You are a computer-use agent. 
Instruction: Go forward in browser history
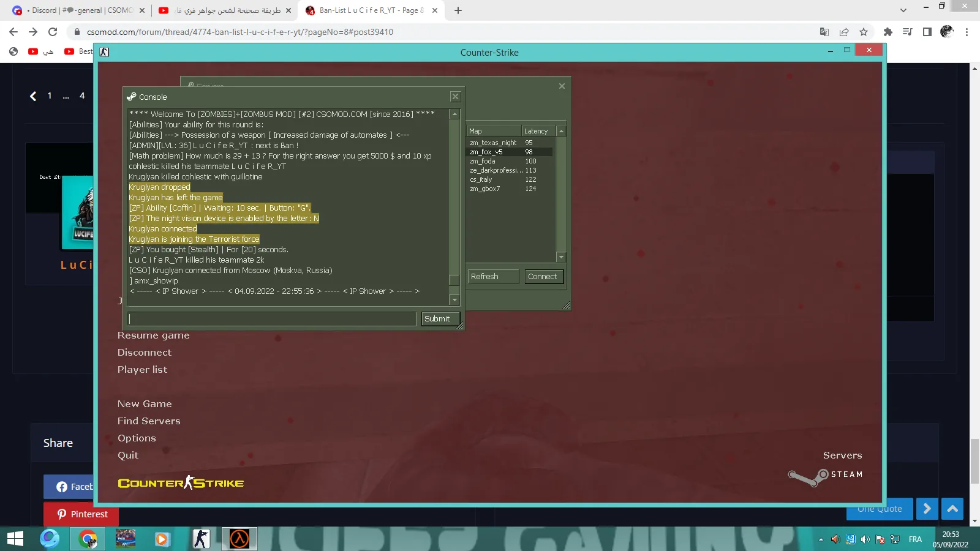(33, 32)
